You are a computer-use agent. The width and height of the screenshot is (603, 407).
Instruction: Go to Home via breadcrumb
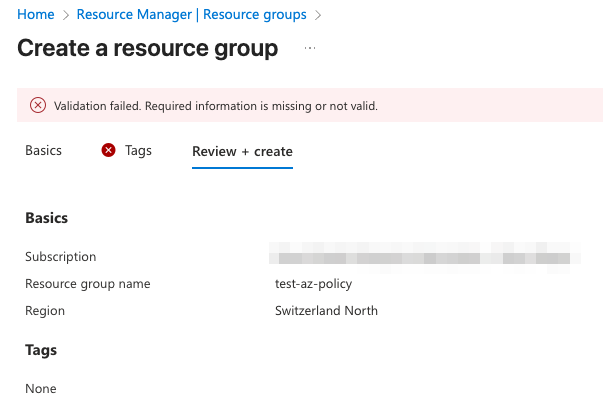tap(36, 15)
